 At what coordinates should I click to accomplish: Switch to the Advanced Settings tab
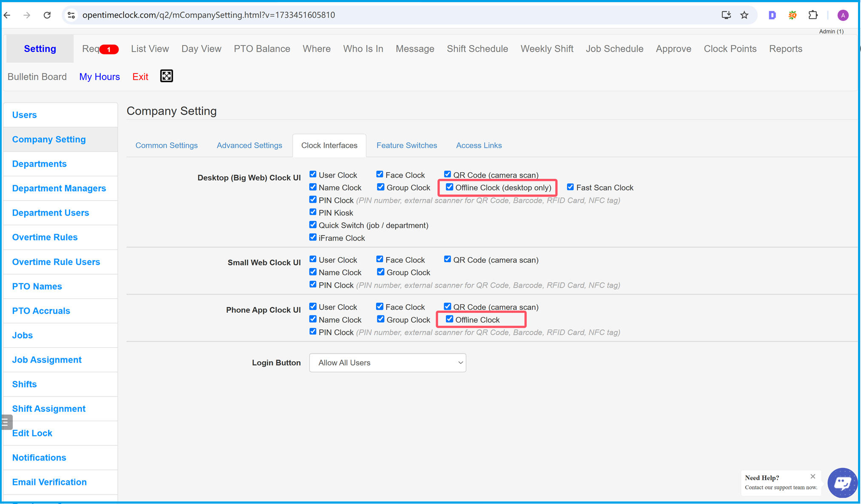tap(250, 146)
